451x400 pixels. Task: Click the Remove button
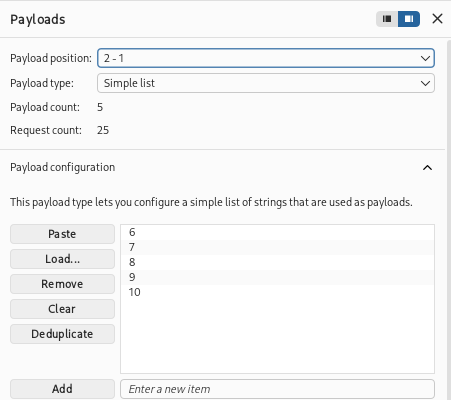[62, 284]
